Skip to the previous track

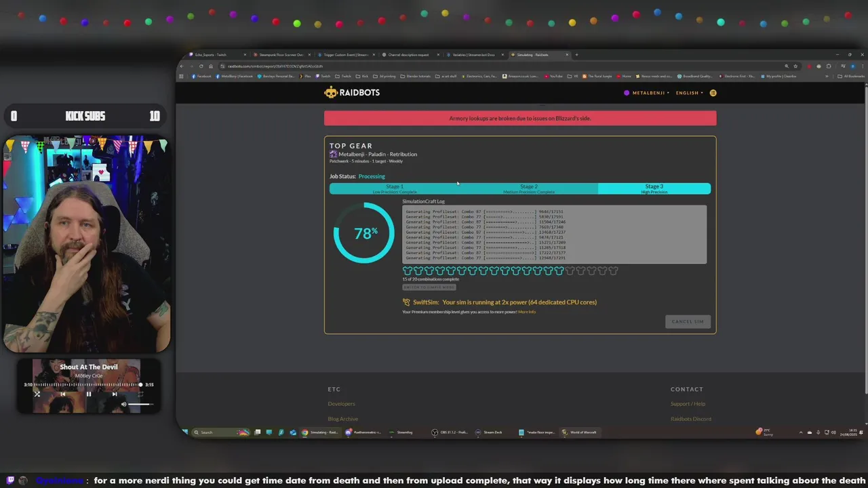point(62,394)
